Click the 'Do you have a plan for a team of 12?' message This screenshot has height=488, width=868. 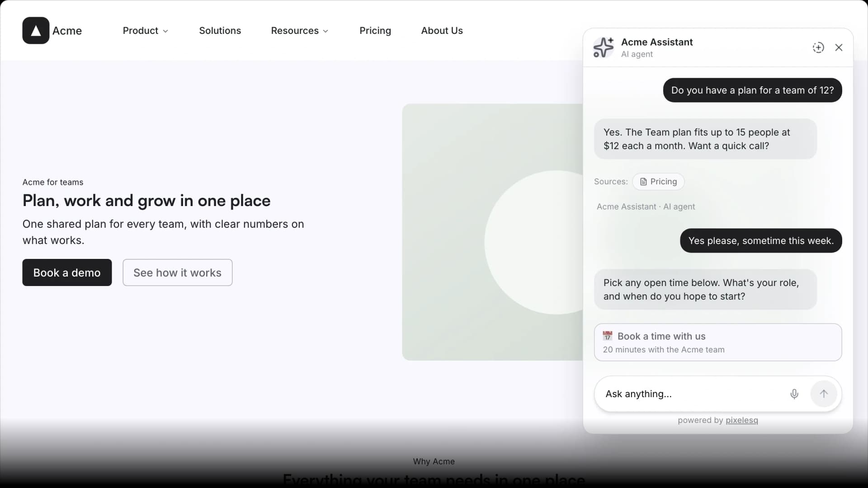[x=753, y=90]
